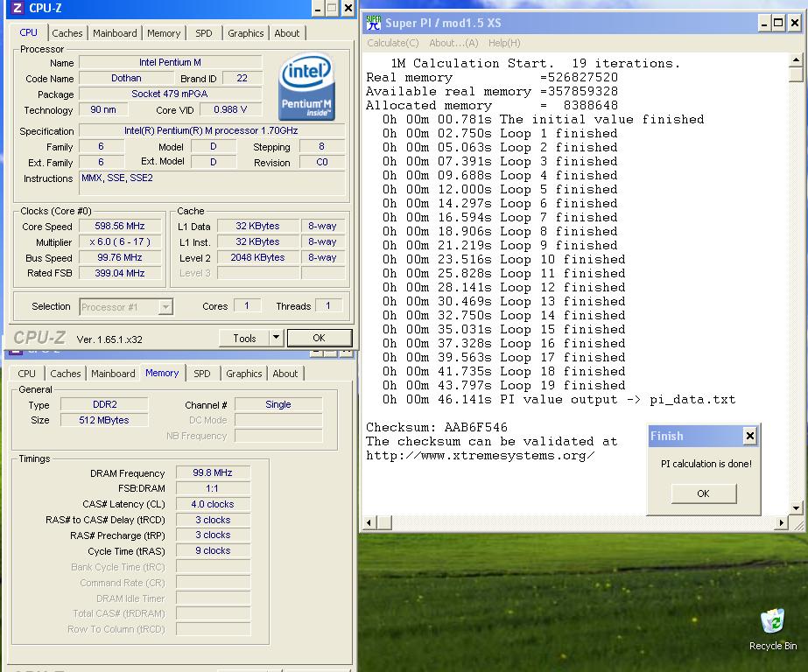
Task: Expand the Processor #1 selection dropdown
Action: click(x=165, y=307)
